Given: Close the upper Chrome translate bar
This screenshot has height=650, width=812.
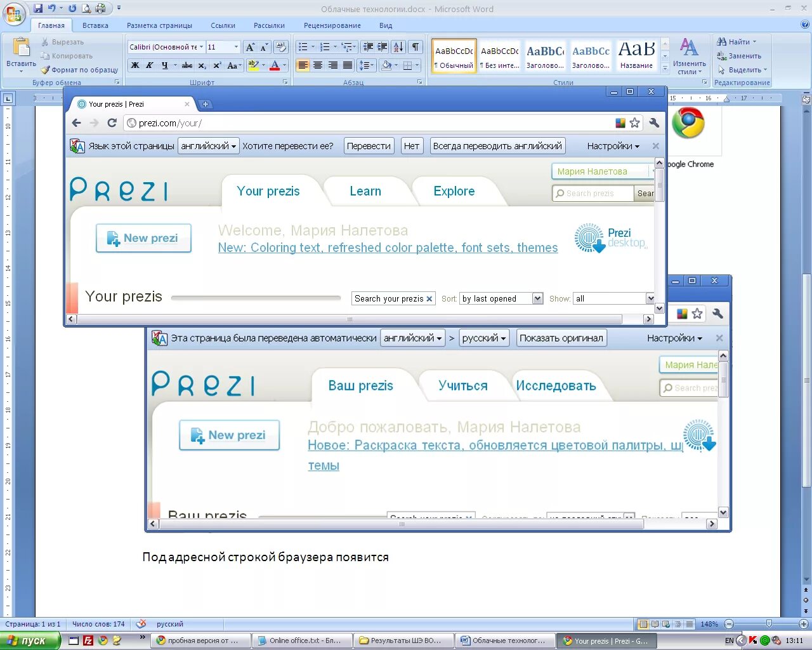Looking at the screenshot, I should tap(655, 146).
